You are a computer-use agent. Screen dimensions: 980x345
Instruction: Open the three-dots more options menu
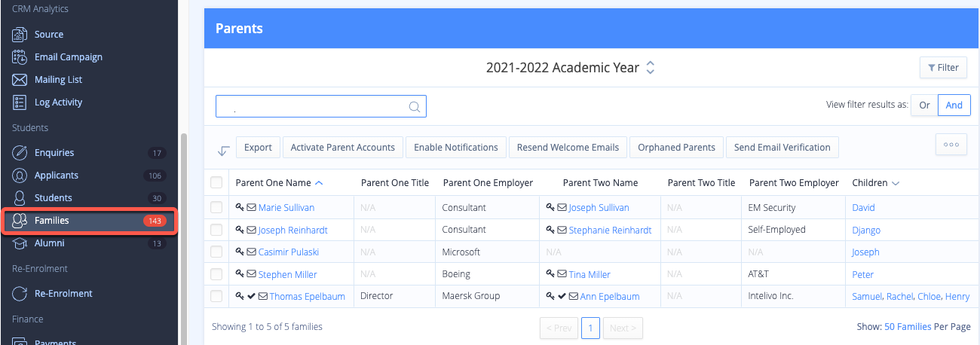tap(951, 145)
